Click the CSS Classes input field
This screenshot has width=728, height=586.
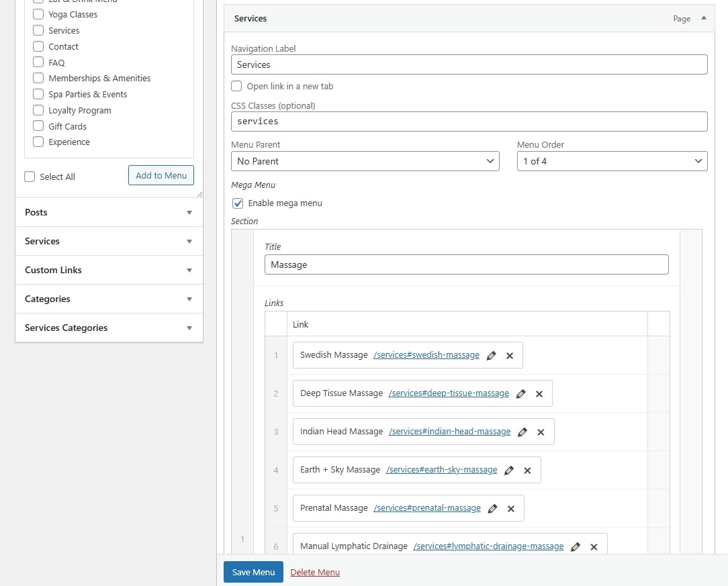coord(469,121)
